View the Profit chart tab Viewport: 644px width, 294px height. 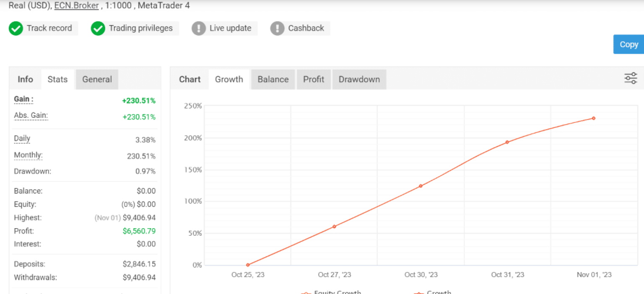(314, 79)
